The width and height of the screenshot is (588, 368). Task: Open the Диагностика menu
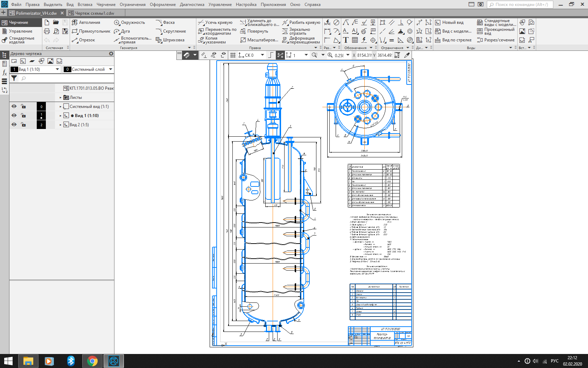pyautogui.click(x=192, y=5)
